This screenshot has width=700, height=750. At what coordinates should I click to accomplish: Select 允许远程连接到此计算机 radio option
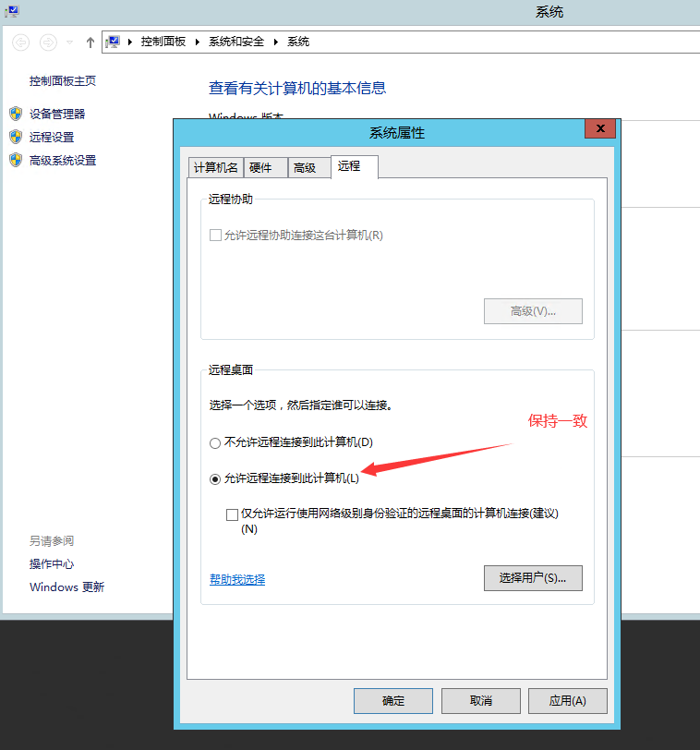[215, 478]
